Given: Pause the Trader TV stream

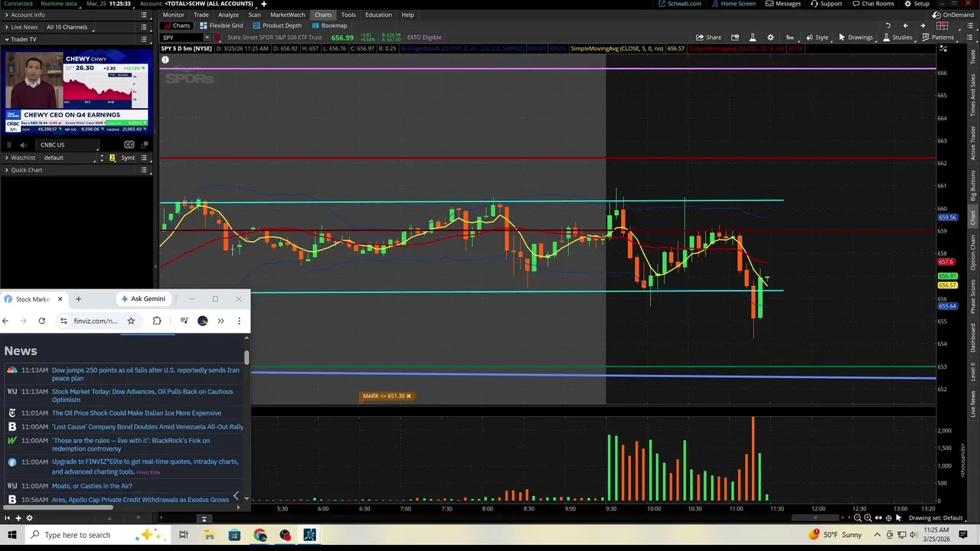Looking at the screenshot, I should (x=9, y=145).
